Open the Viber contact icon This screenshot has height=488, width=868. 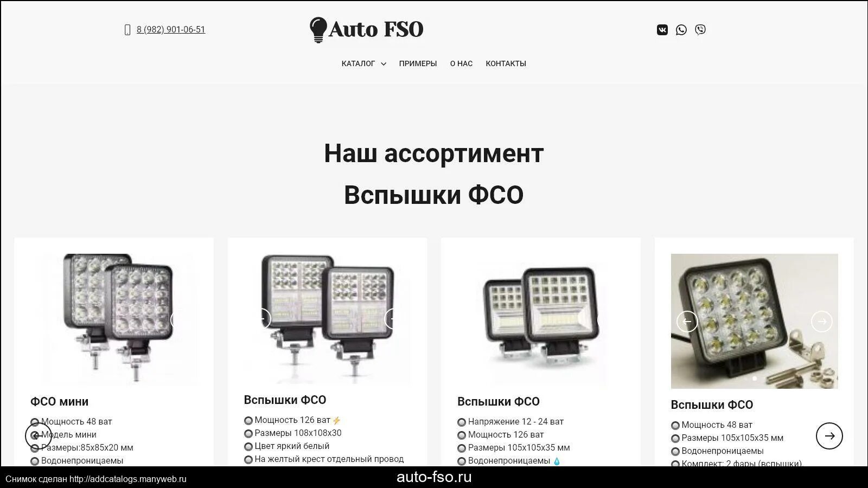click(700, 30)
